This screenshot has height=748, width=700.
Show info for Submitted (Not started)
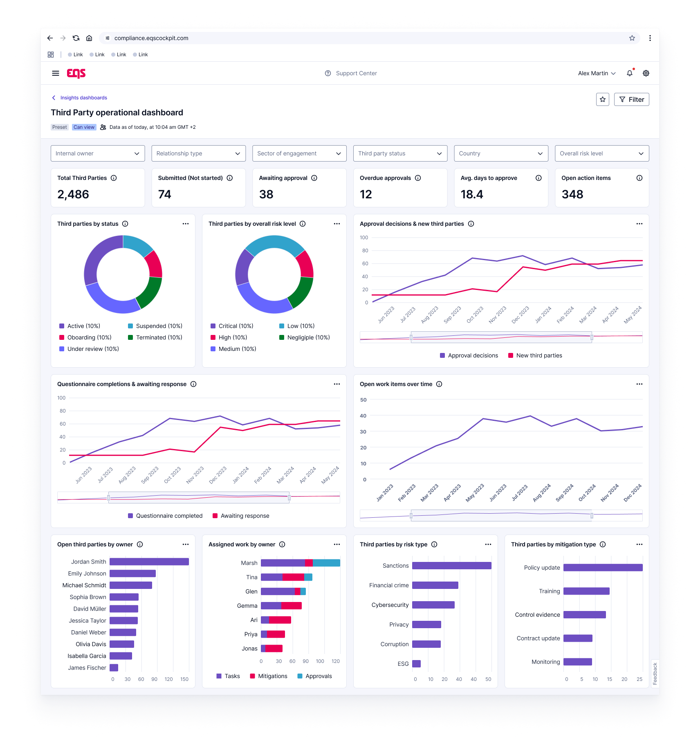(x=230, y=178)
